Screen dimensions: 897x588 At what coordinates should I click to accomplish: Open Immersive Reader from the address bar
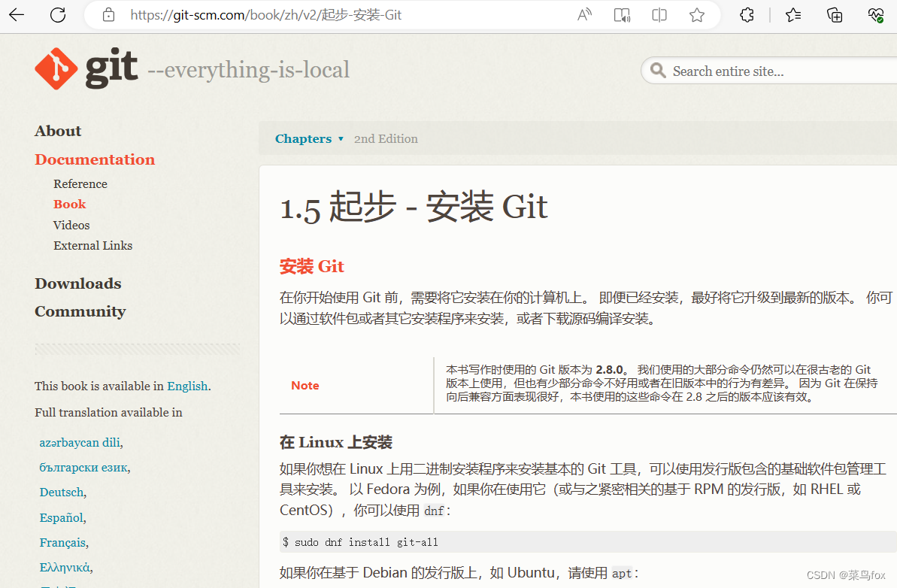[x=622, y=14]
